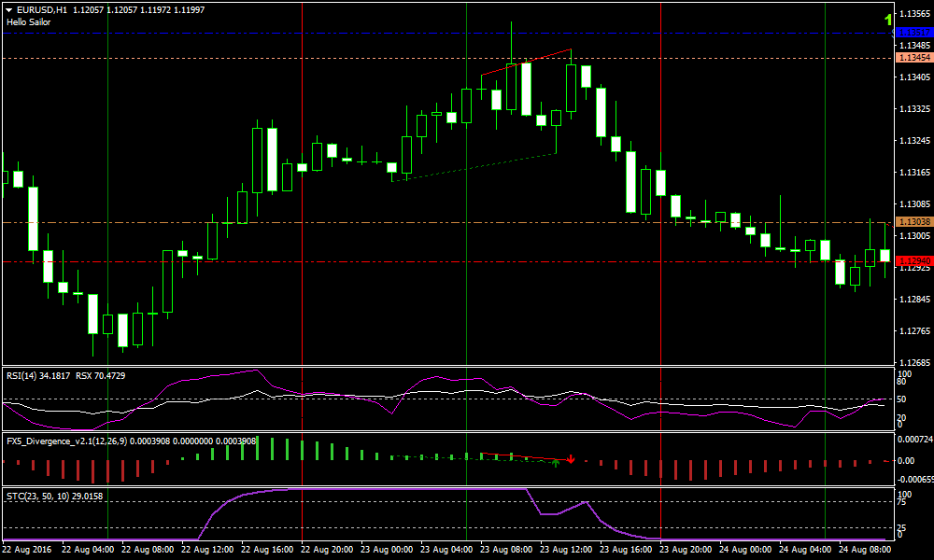
Task: Open the EURUSD,H1 chart dropdown triangle
Action: pyautogui.click(x=9, y=9)
